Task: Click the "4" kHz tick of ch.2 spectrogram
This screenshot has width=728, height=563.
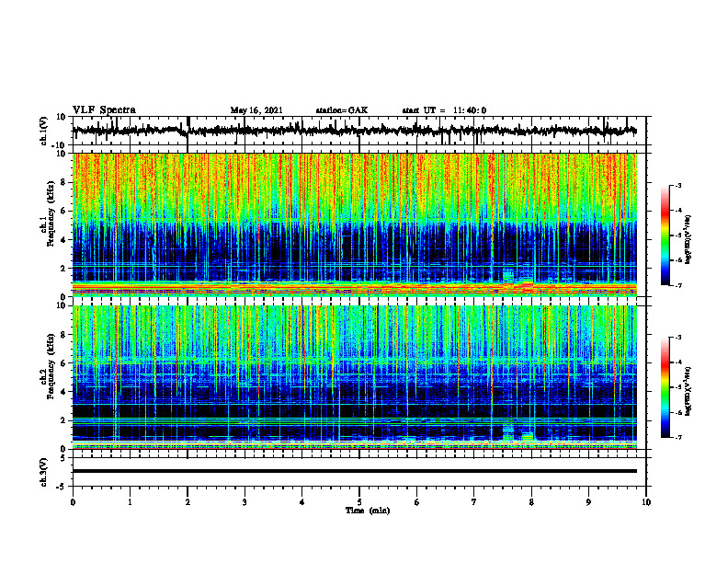Action: tap(64, 392)
